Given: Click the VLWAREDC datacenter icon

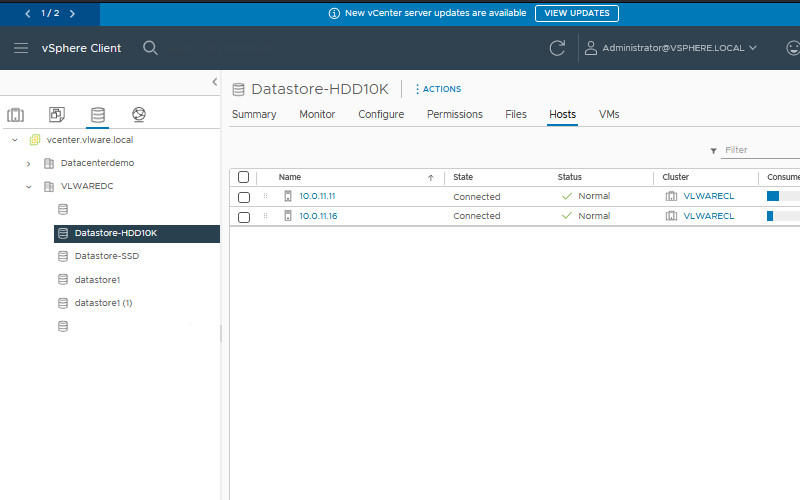Looking at the screenshot, I should [49, 186].
